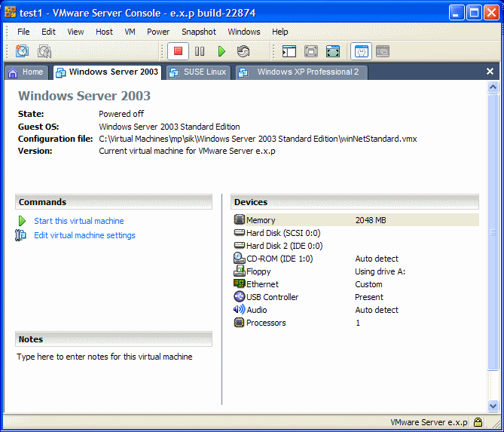The height and width of the screenshot is (432, 504).
Task: Click the lock icon in status bar
Action: (478, 421)
